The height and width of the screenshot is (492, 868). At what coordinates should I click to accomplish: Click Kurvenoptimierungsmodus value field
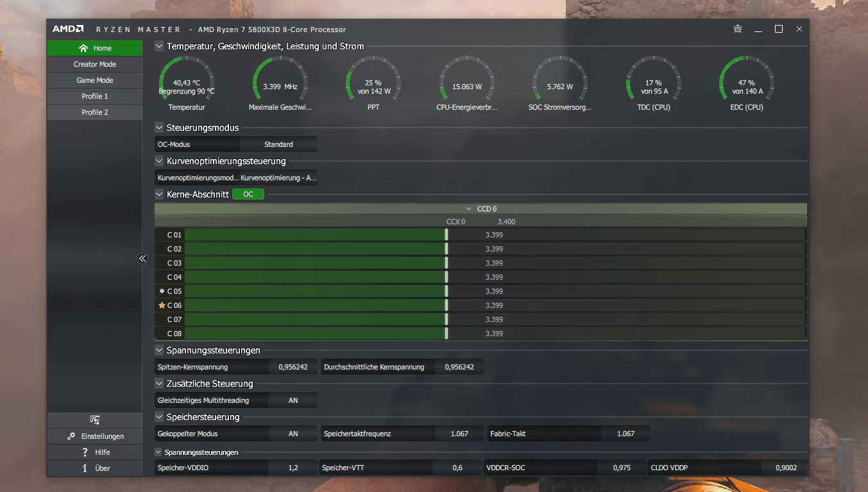278,178
